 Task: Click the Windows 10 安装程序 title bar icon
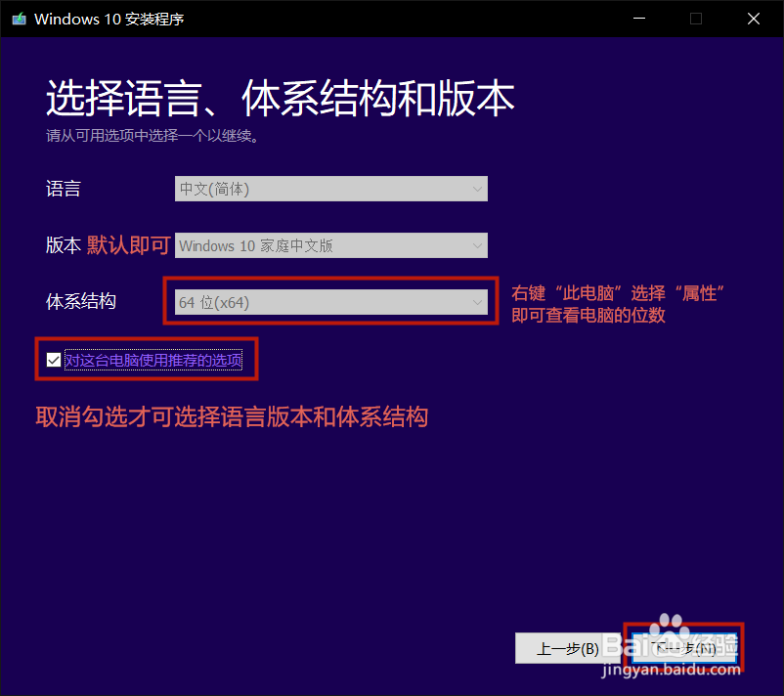tap(17, 19)
